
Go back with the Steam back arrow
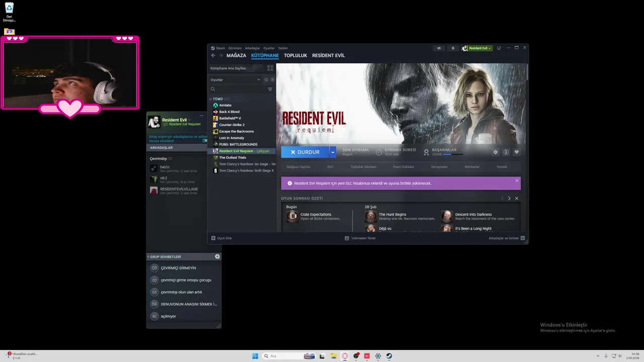(x=213, y=55)
